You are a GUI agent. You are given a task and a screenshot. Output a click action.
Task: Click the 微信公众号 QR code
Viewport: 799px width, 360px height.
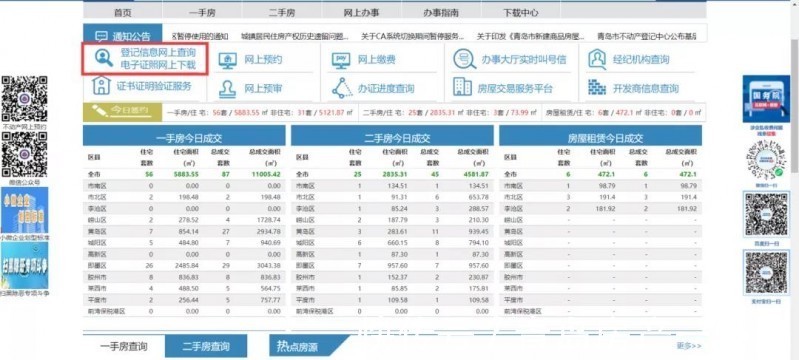(x=24, y=154)
